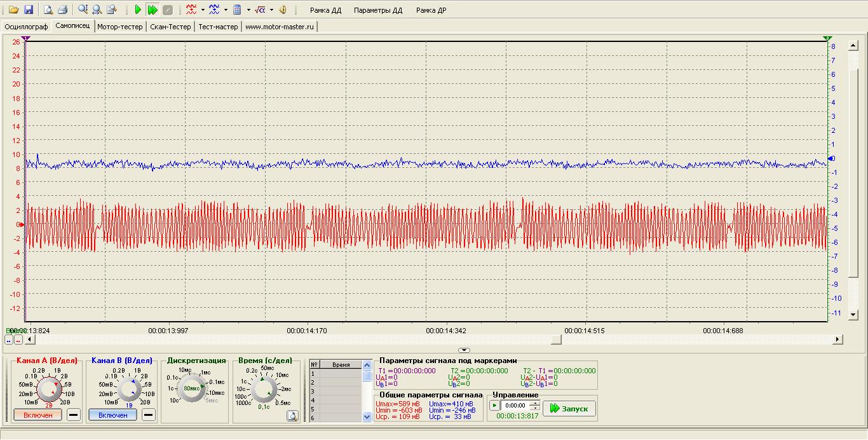Switch to the Мотор-тестер tab
This screenshot has width=868, height=440.
(120, 27)
